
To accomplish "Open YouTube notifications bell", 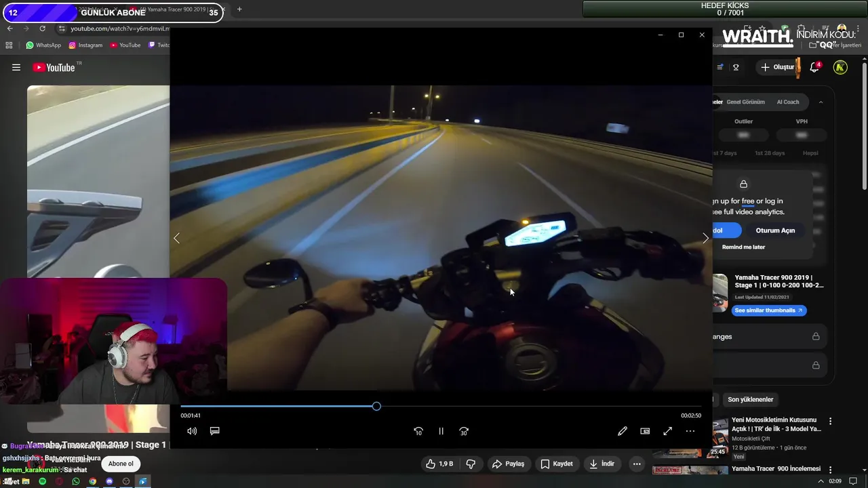I will pyautogui.click(x=815, y=67).
